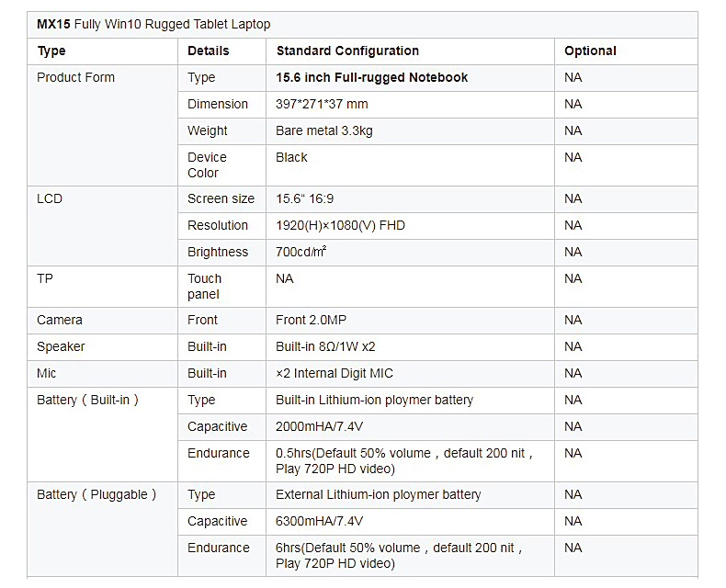
Task: Select the 'External Lithium-ion ploymer battery' cell
Action: tap(378, 495)
